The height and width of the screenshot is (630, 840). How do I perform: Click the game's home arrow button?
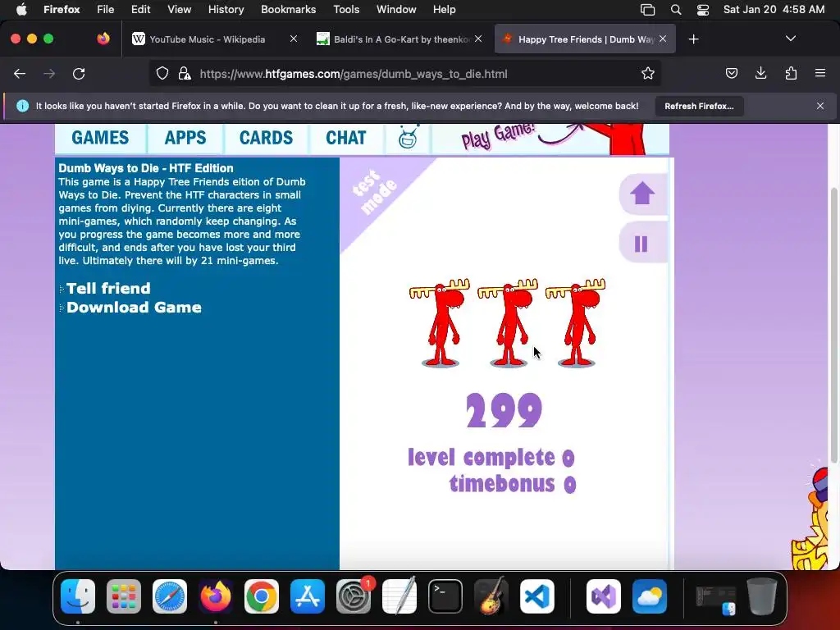pos(641,194)
